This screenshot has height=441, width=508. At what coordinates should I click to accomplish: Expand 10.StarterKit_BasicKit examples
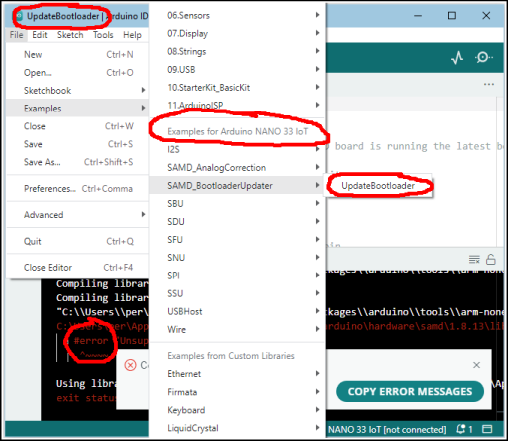tap(237, 87)
